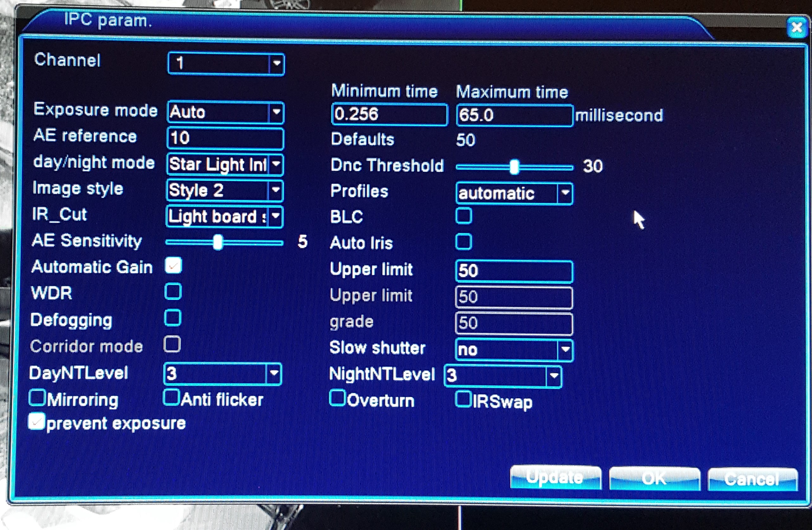Enable the WDR checkbox

(x=173, y=292)
